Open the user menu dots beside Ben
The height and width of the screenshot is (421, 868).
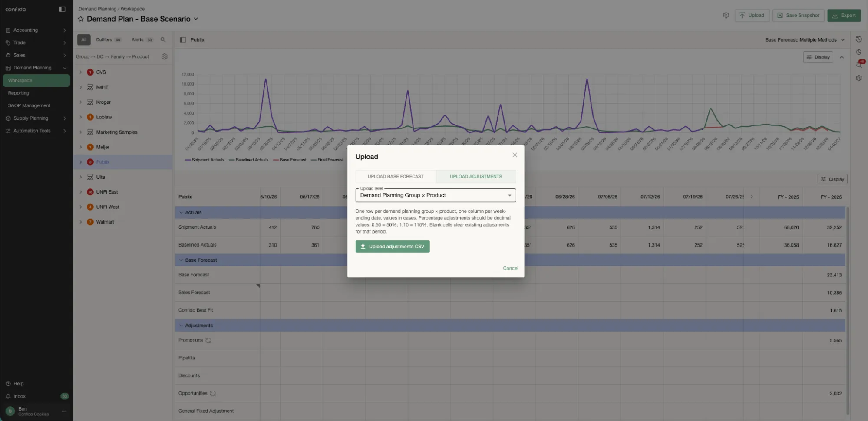point(64,411)
